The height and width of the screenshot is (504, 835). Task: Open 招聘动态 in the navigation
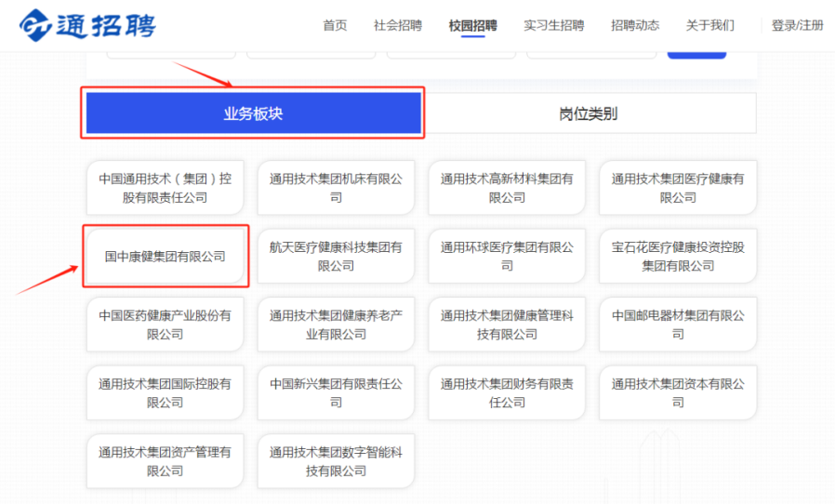[635, 25]
